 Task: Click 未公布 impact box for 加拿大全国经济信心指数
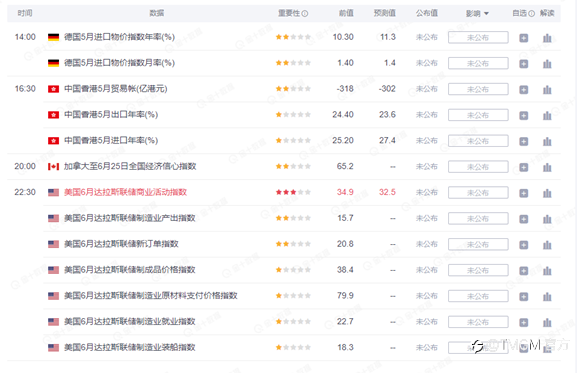coord(478,167)
